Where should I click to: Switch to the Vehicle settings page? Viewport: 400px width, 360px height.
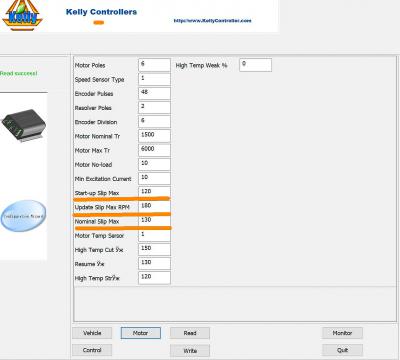click(92, 333)
